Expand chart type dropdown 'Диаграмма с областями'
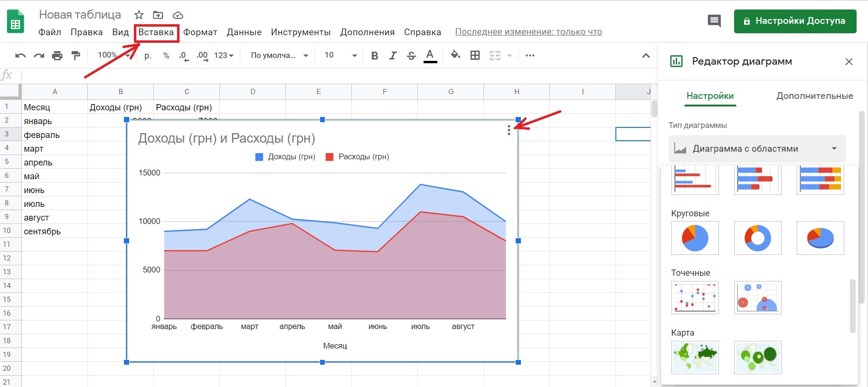Viewport: 868px width, 387px height. pos(757,149)
